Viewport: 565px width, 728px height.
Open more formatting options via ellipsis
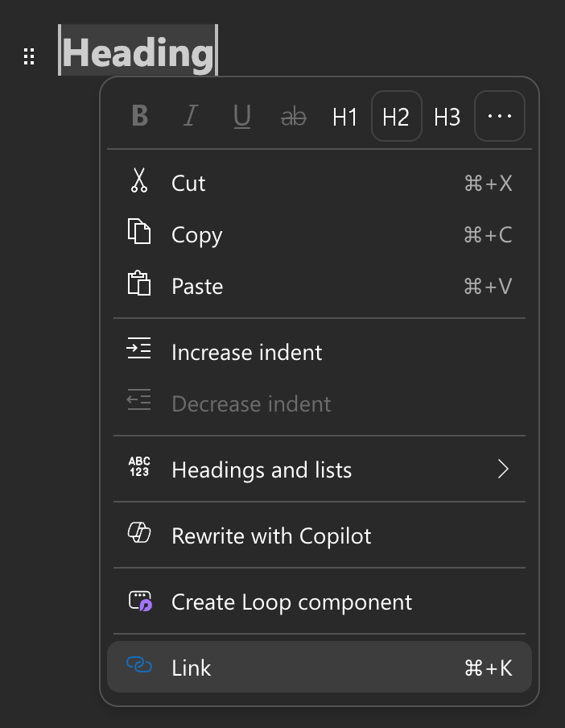pyautogui.click(x=499, y=116)
